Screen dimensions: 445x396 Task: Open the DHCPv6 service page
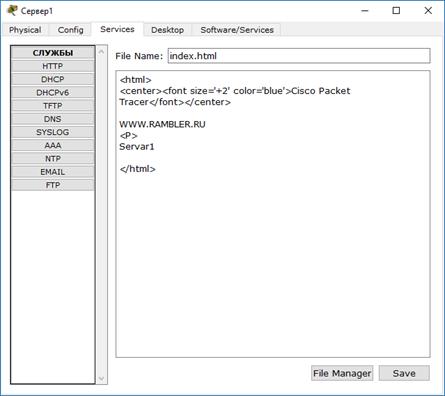[53, 93]
